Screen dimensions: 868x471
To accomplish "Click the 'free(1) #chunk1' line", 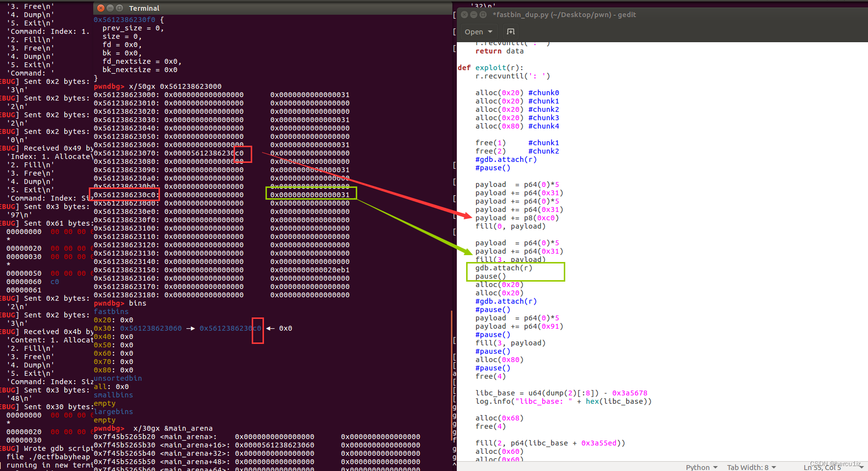I will [x=517, y=143].
